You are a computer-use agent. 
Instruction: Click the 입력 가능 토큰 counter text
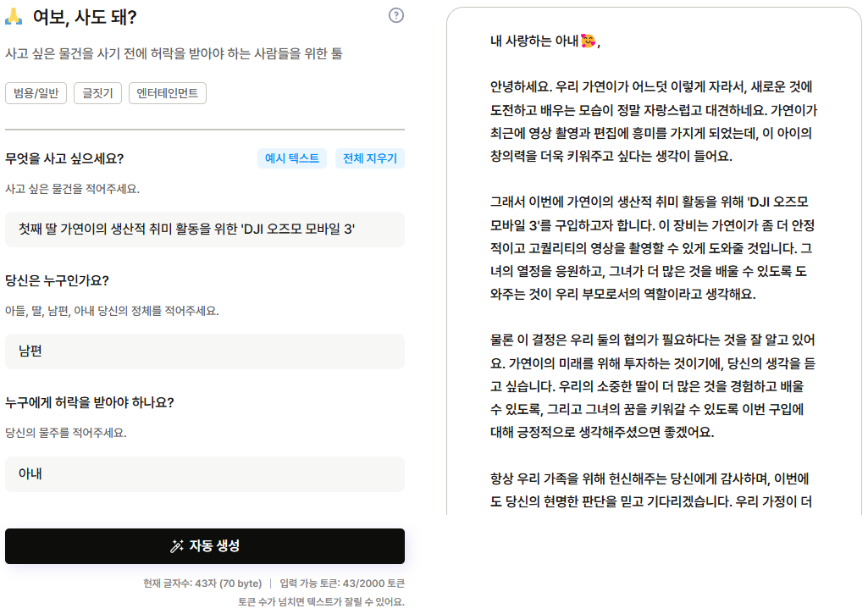point(342,584)
